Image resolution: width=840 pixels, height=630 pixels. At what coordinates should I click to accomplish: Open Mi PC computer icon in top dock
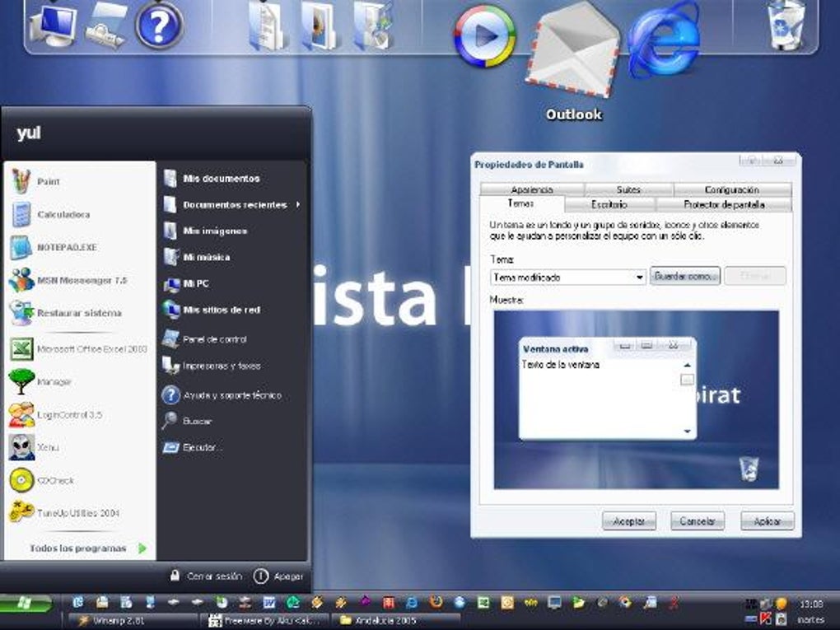point(53,26)
